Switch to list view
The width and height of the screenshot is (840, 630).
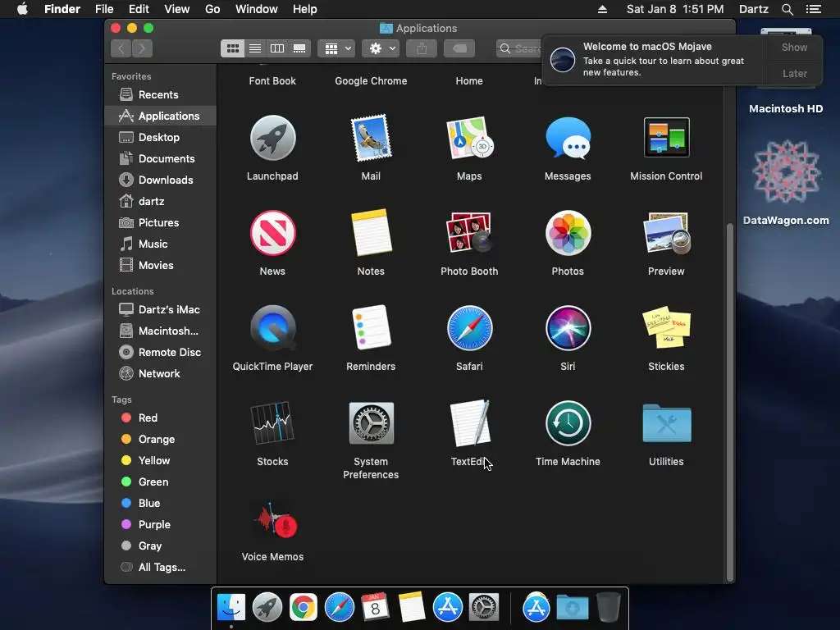255,48
